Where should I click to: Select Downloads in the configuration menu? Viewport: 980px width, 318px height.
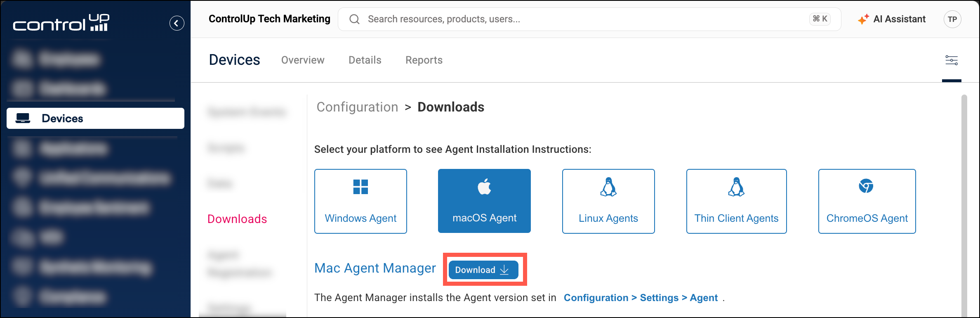click(237, 219)
